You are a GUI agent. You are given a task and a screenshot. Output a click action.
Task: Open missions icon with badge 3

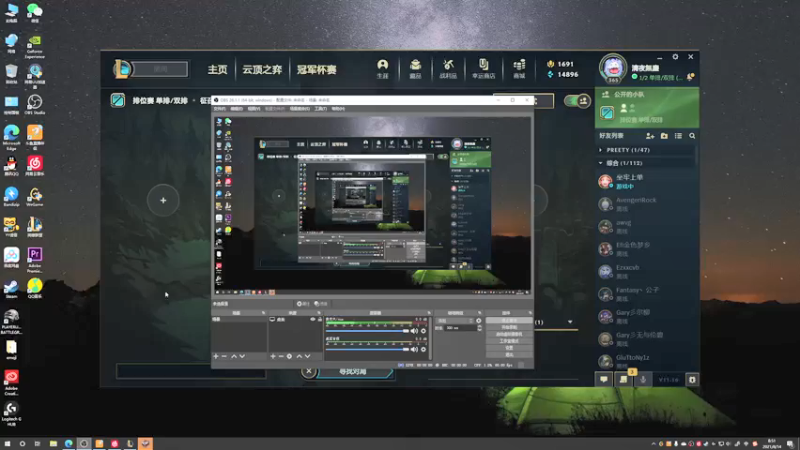623,379
